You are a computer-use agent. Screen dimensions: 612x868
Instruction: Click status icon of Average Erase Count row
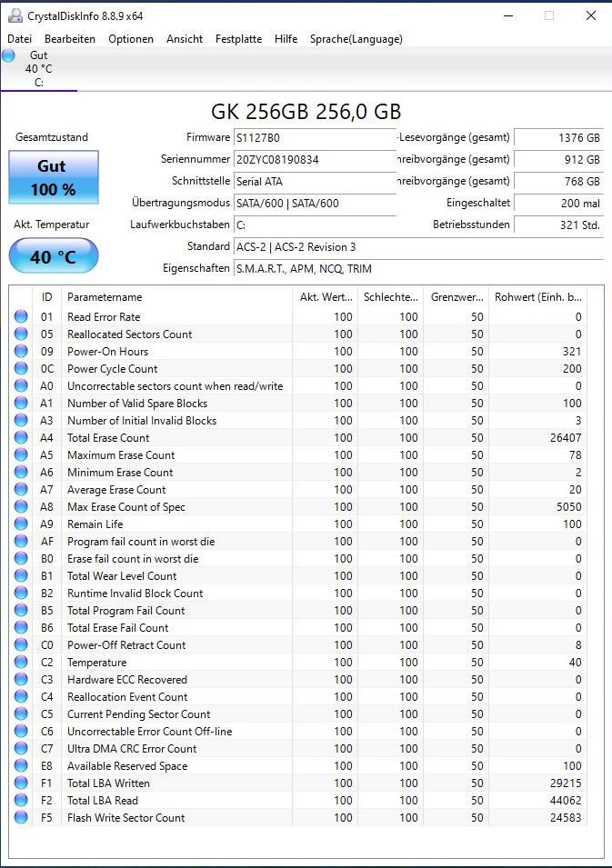tap(21, 489)
